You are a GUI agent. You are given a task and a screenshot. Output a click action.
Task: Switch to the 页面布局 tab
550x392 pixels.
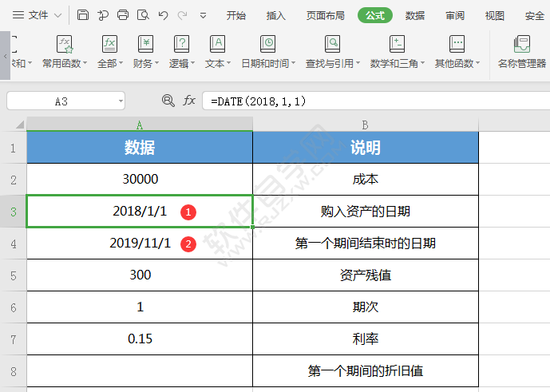(x=325, y=15)
